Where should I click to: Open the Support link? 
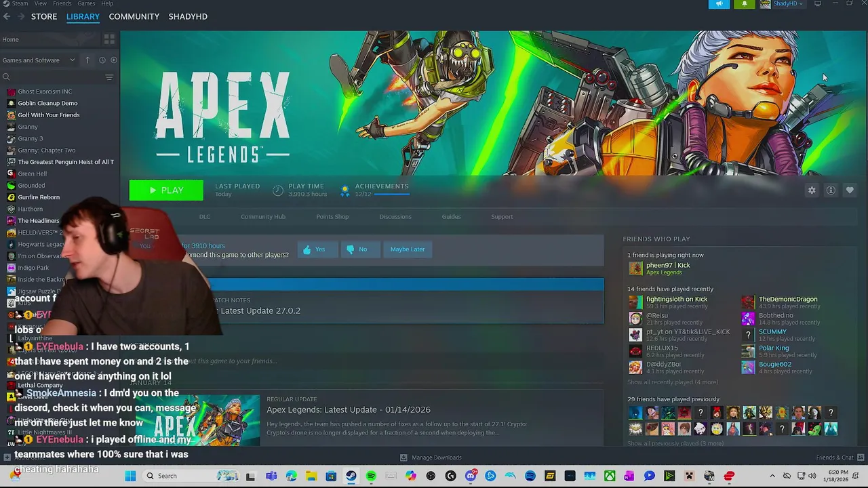(x=502, y=217)
